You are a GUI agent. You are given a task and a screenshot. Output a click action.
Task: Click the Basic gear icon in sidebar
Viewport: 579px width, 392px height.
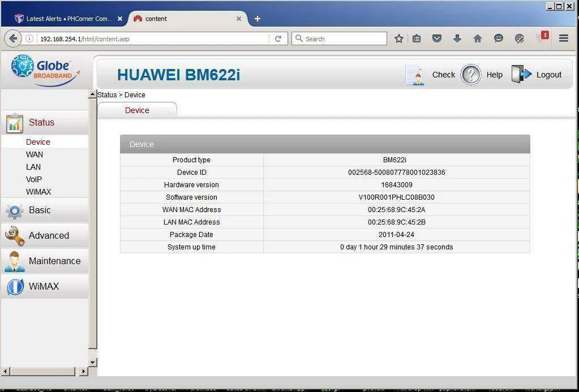14,211
